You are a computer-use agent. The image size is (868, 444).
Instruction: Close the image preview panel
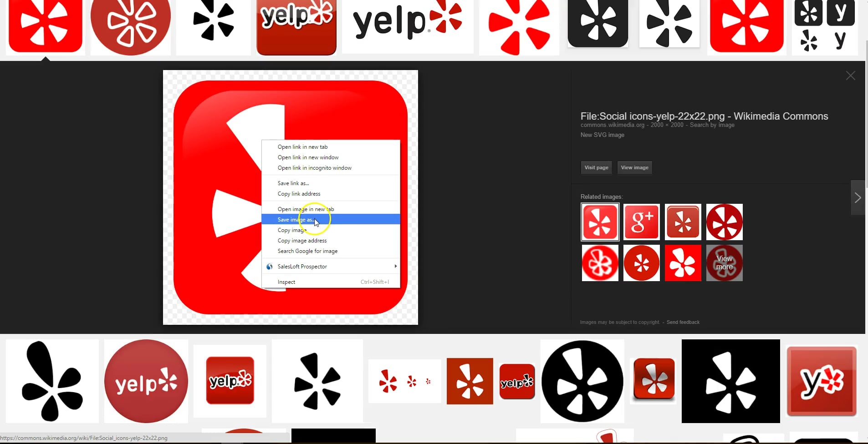pos(850,76)
